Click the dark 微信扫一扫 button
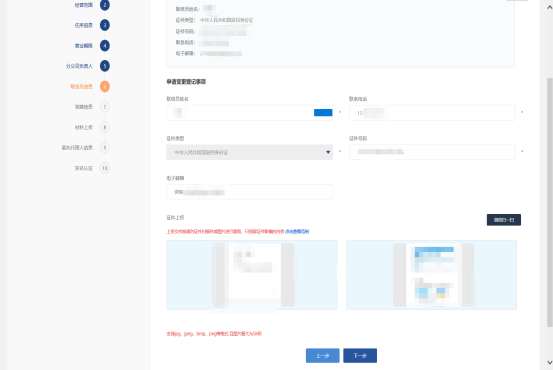Image resolution: width=553 pixels, height=370 pixels. tap(504, 220)
